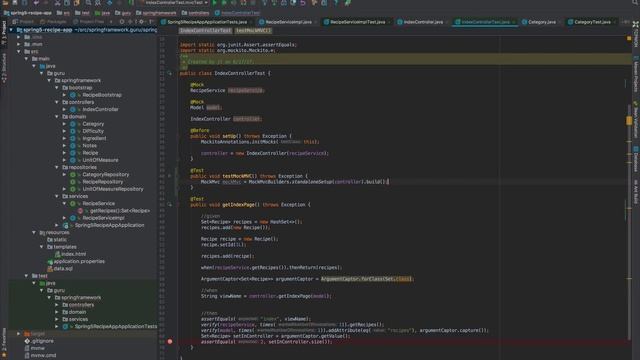Click spring5-recipe-app in navigation breadcrumb bar
This screenshot has height=360, width=640.
coord(28,13)
